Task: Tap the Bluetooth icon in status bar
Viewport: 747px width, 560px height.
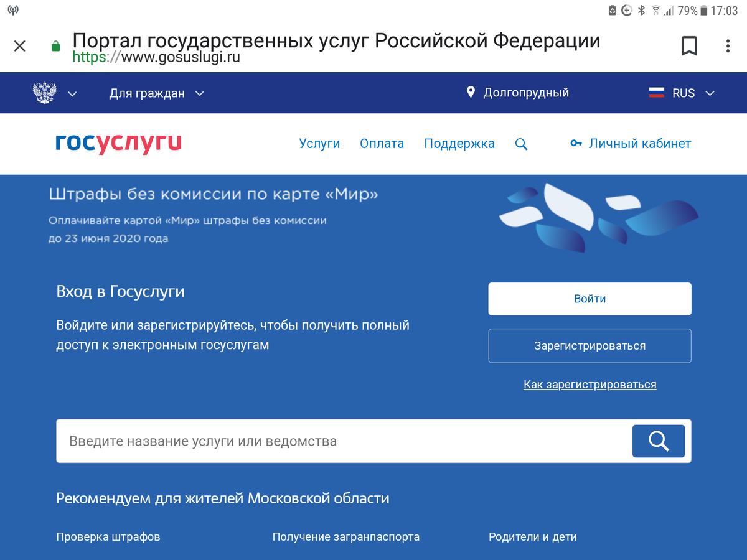Action: click(641, 11)
